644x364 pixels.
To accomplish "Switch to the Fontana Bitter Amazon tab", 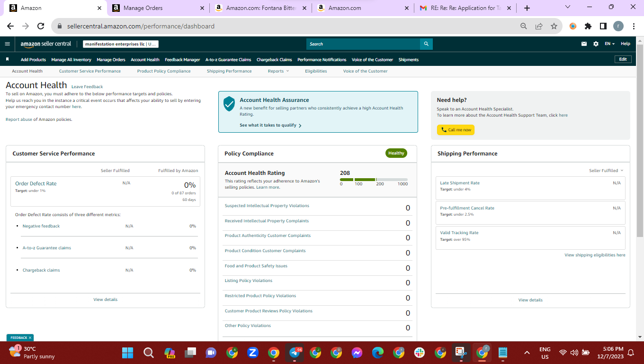I will (260, 8).
